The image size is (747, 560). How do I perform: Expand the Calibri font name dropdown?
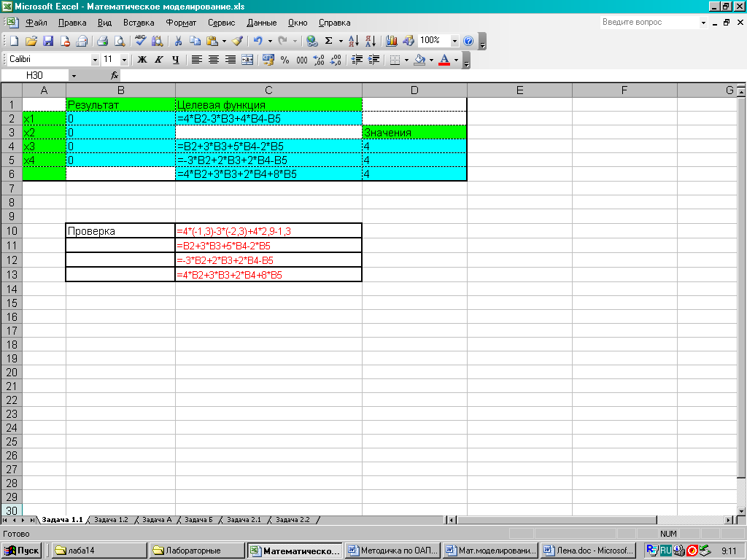(95, 60)
